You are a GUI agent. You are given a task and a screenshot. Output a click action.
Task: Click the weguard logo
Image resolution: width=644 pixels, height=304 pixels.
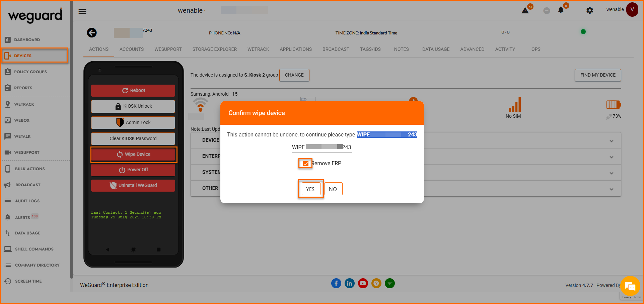(35, 15)
